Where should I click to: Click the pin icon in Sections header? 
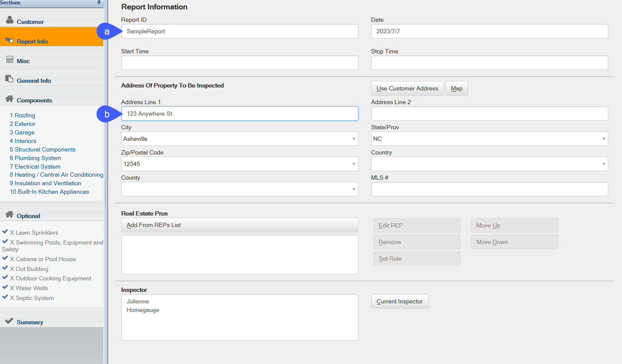[99, 3]
